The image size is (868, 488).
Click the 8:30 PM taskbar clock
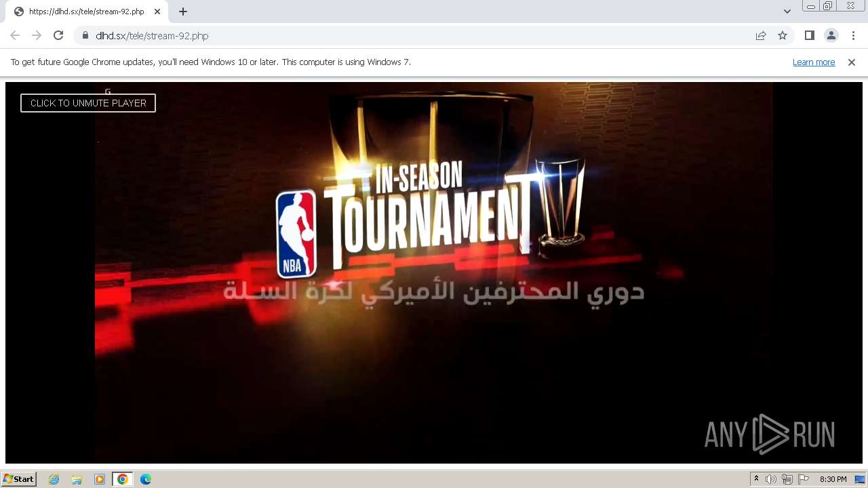tap(833, 479)
